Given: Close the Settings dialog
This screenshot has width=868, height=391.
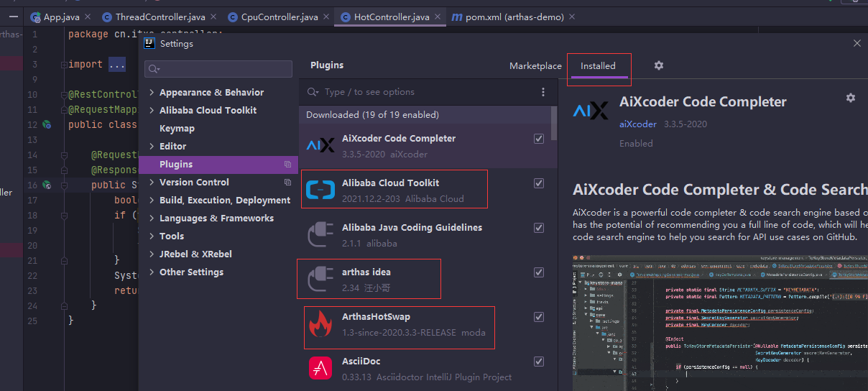Looking at the screenshot, I should tap(857, 43).
